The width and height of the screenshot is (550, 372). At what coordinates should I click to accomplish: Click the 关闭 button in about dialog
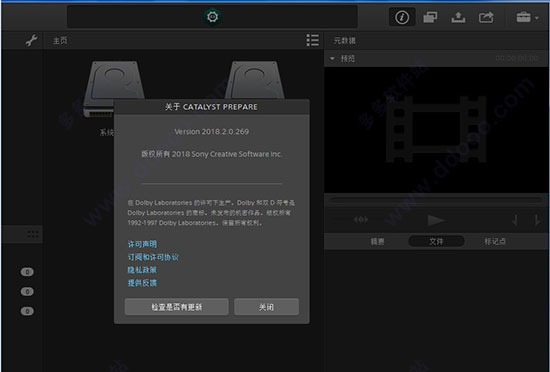(266, 307)
